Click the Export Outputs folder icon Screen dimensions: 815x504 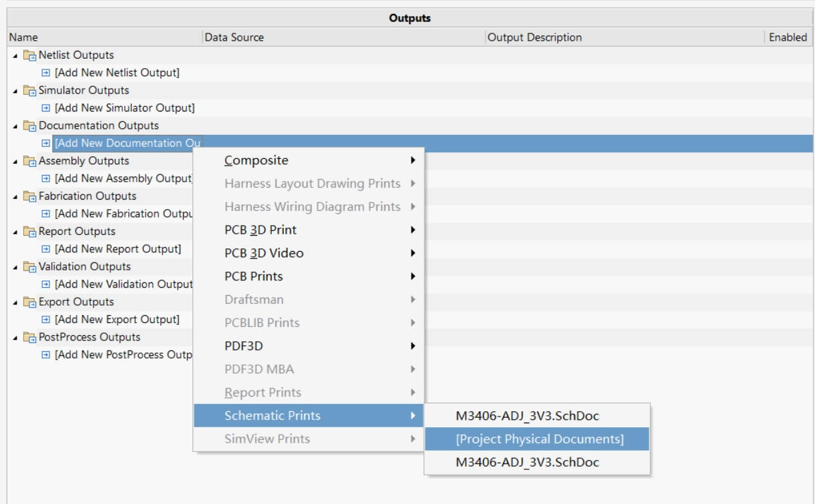[29, 302]
